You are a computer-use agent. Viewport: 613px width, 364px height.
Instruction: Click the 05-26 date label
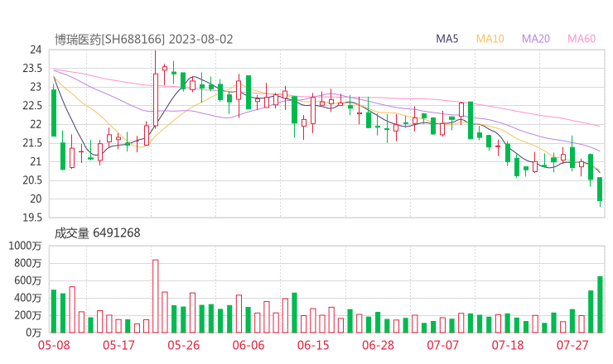183,345
